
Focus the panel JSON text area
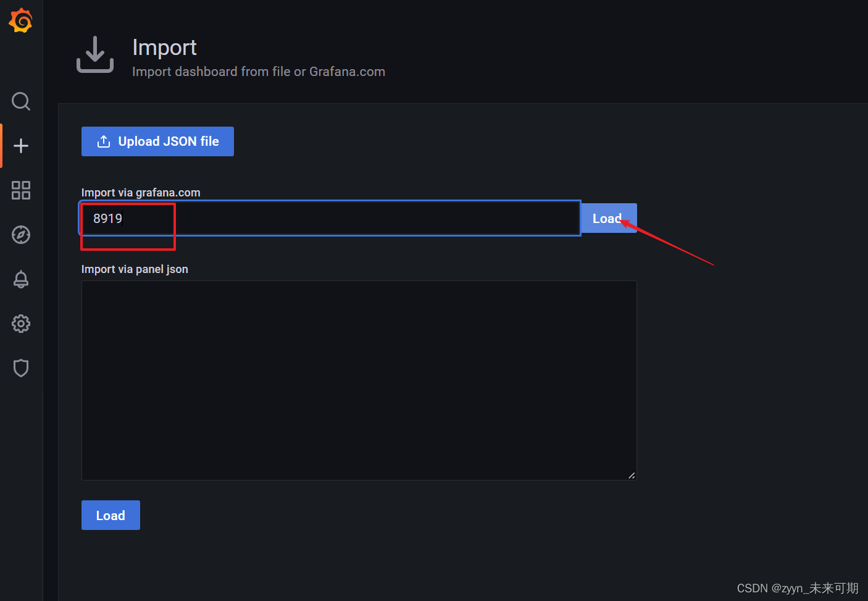point(359,380)
